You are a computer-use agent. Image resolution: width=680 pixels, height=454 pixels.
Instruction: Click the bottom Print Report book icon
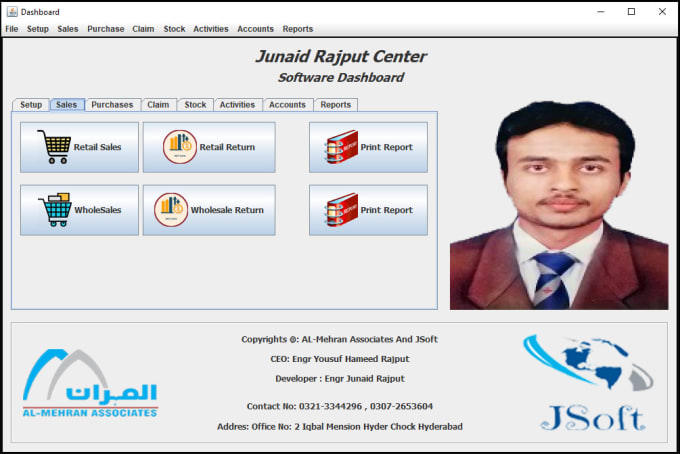(x=342, y=210)
